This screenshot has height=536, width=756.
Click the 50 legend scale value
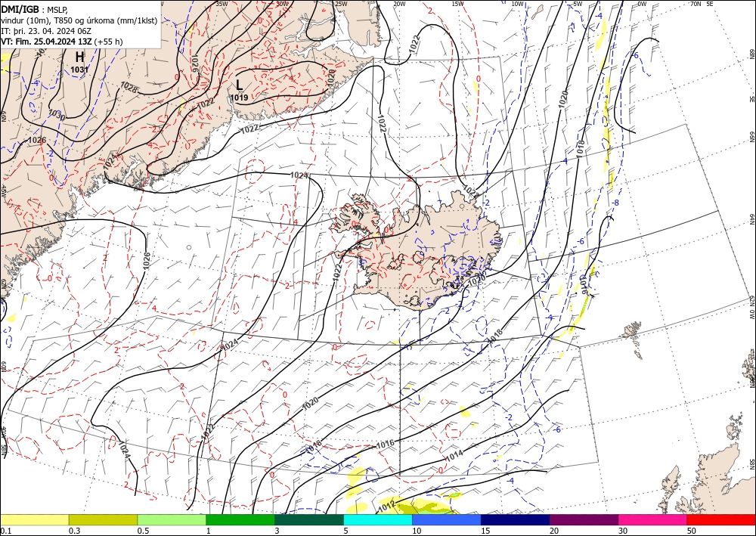[692, 531]
